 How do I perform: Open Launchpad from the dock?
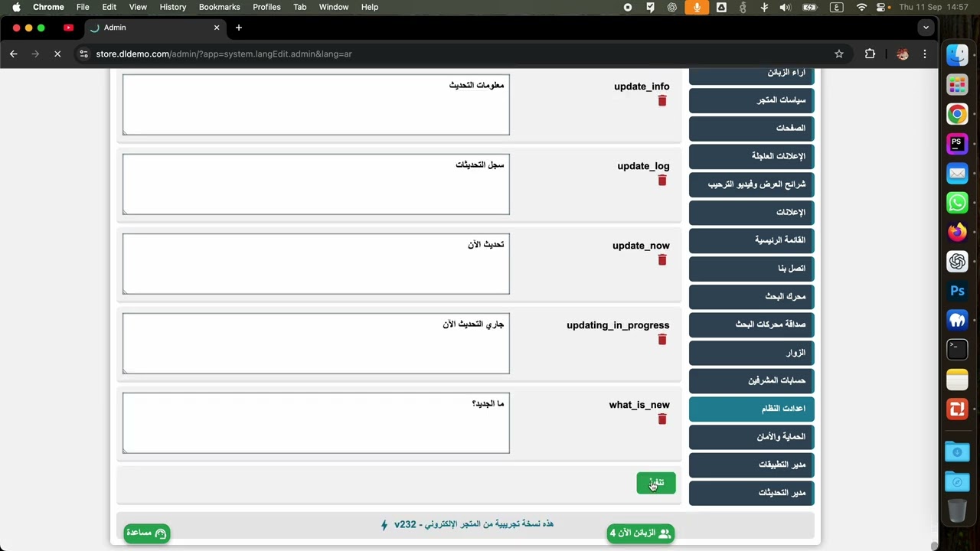pos(957,84)
